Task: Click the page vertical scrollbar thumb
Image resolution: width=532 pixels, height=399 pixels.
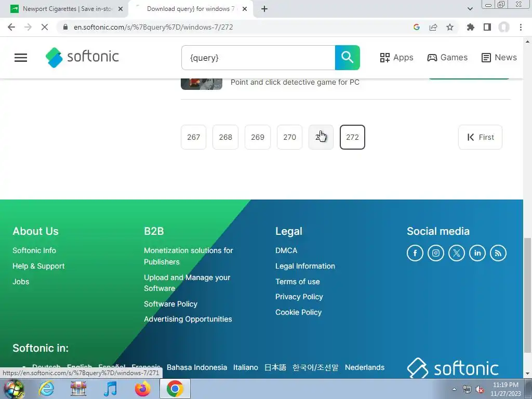Action: point(527,295)
